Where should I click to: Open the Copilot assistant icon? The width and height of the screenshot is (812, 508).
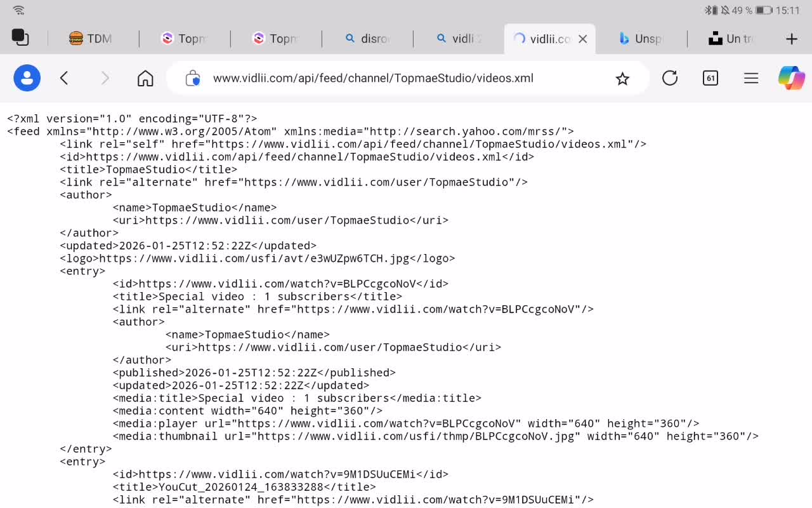pos(791,78)
